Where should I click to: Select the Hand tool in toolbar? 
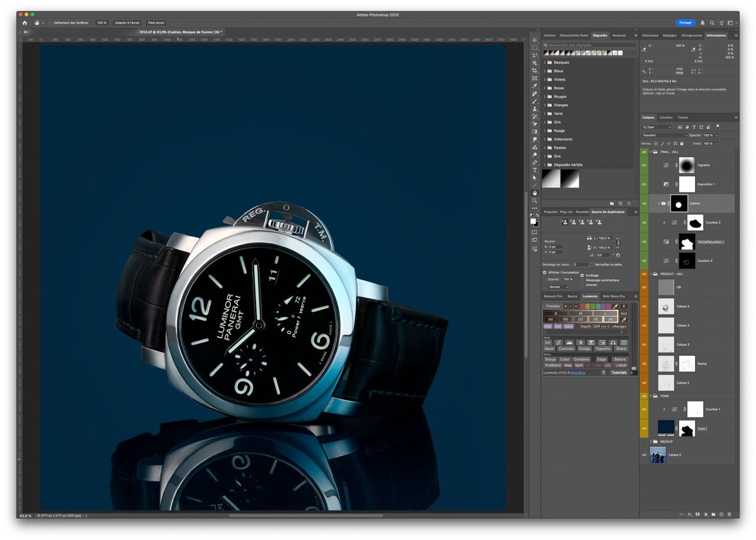tap(535, 192)
